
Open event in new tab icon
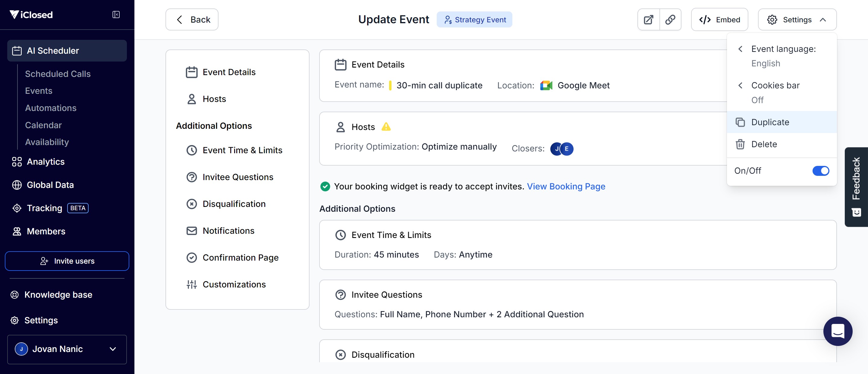(x=648, y=20)
